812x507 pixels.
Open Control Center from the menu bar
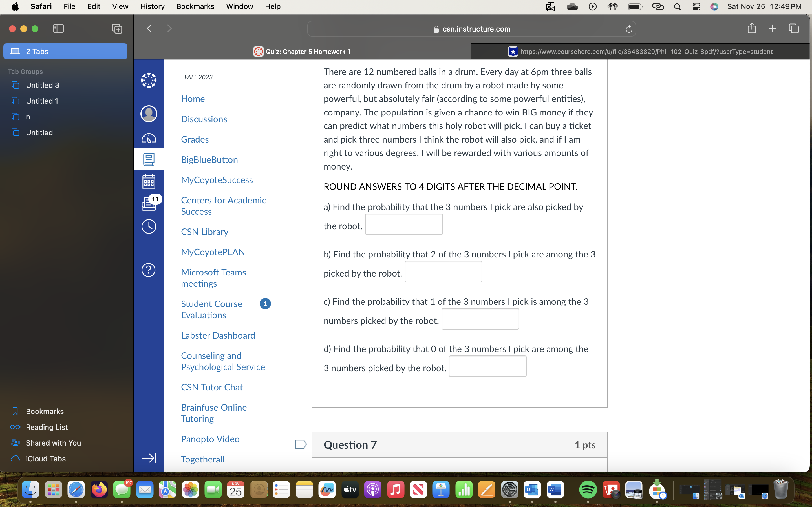pos(696,6)
